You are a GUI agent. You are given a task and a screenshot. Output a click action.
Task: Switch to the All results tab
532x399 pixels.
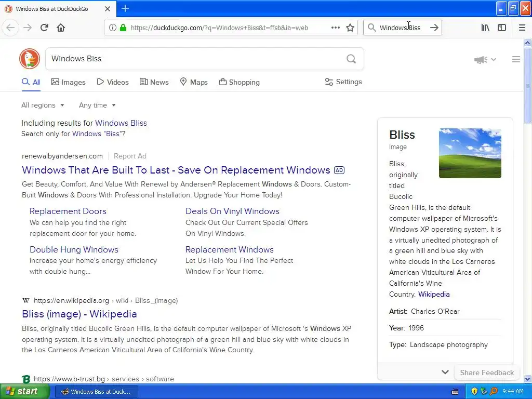(31, 82)
